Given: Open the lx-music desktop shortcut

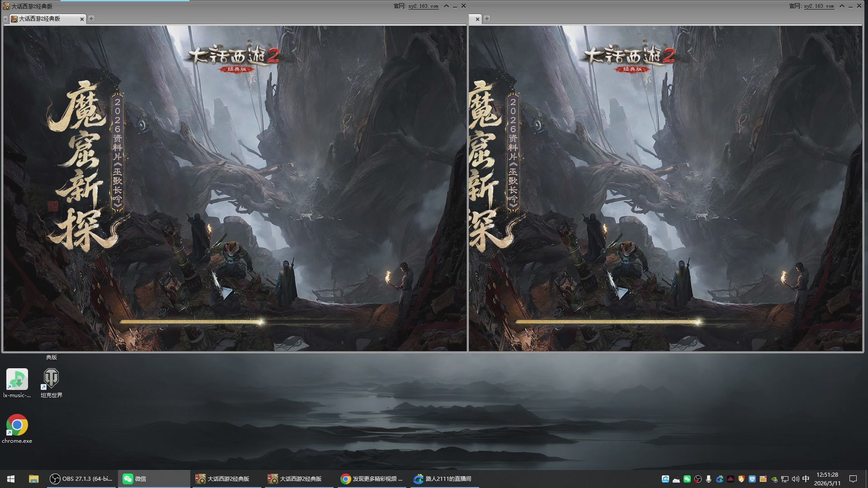Looking at the screenshot, I should click(x=17, y=383).
